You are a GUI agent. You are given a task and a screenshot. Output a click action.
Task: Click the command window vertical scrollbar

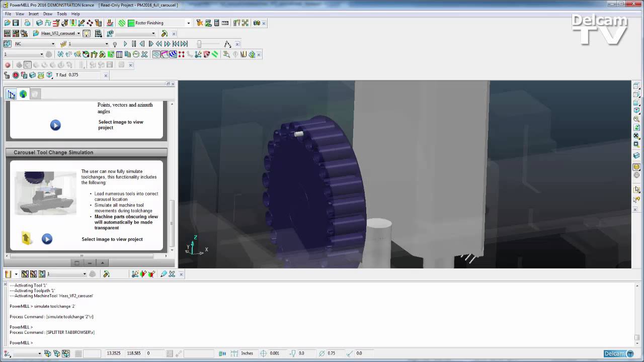pos(636,314)
